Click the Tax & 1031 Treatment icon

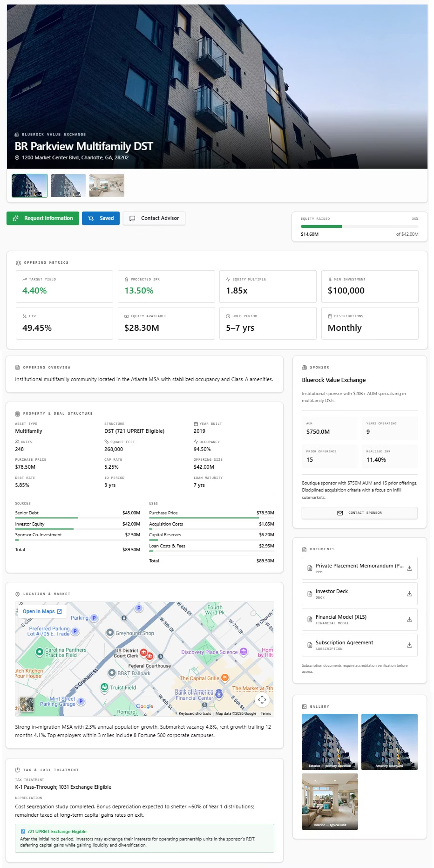click(17, 770)
